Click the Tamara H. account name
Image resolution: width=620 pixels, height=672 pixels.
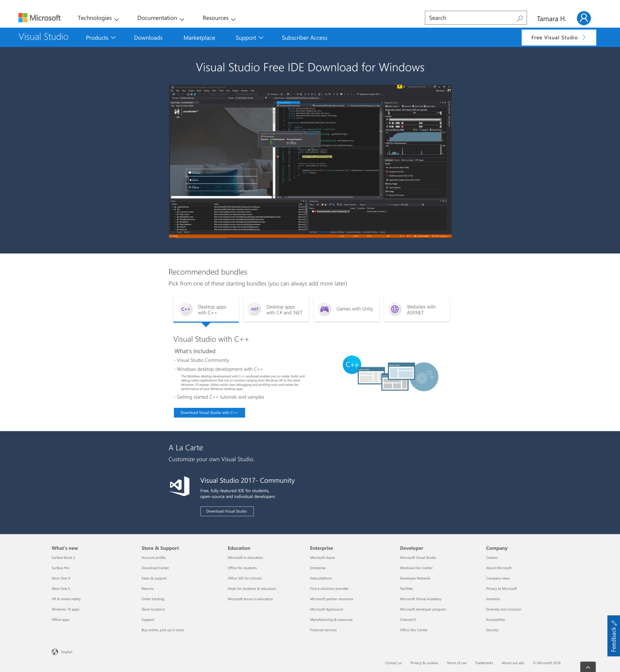tap(552, 19)
